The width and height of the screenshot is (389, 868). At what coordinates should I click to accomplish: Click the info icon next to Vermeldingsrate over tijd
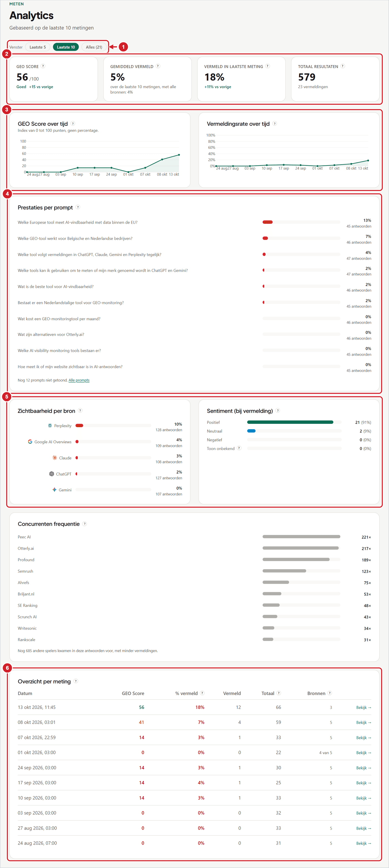click(275, 124)
